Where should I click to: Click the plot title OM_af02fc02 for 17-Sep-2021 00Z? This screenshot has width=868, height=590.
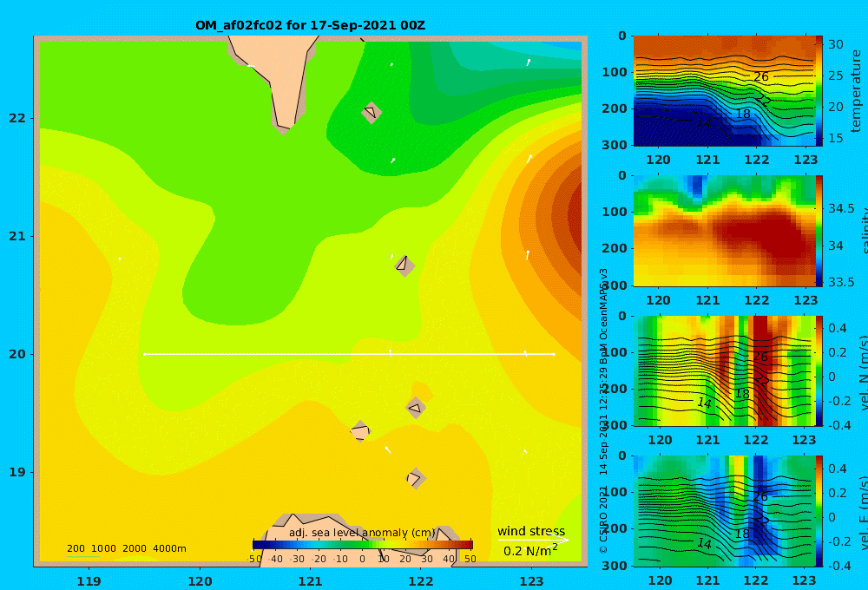point(310,25)
